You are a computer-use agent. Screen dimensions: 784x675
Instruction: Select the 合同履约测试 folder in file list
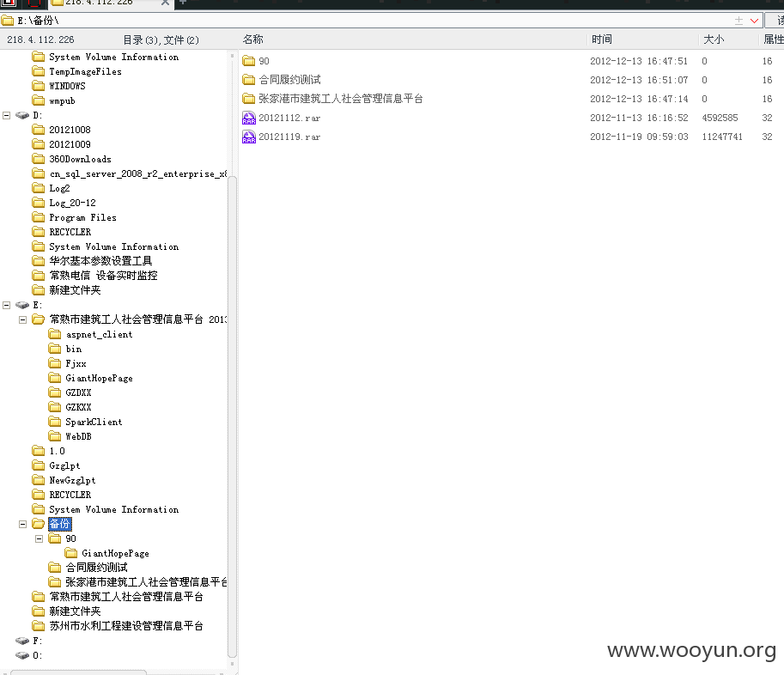click(282, 80)
